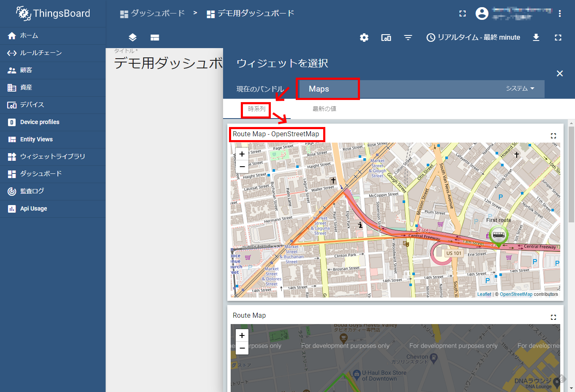The width and height of the screenshot is (575, 392).
Task: Click the ウィジェットを選択 heading
Action: click(x=282, y=63)
